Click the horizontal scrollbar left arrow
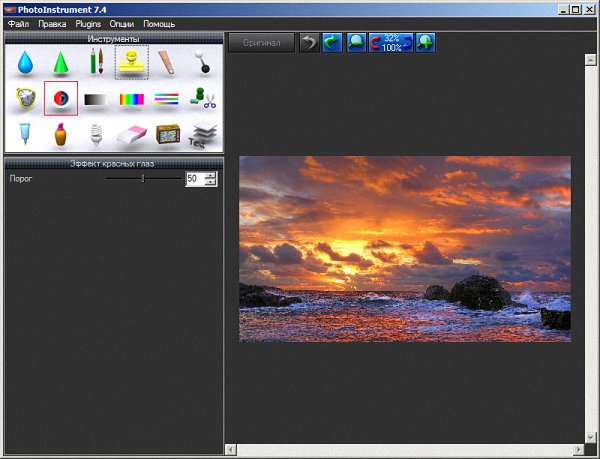This screenshot has height=459, width=600. point(231,449)
